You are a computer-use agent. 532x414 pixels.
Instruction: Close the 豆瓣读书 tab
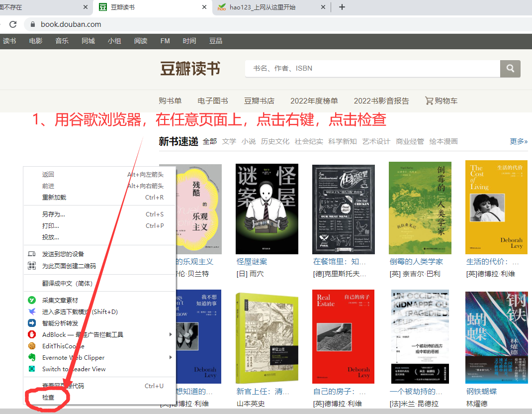click(204, 7)
